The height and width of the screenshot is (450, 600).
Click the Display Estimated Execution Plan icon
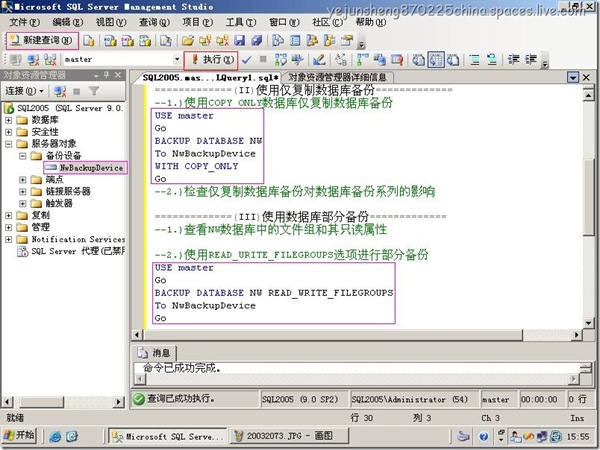point(280,60)
